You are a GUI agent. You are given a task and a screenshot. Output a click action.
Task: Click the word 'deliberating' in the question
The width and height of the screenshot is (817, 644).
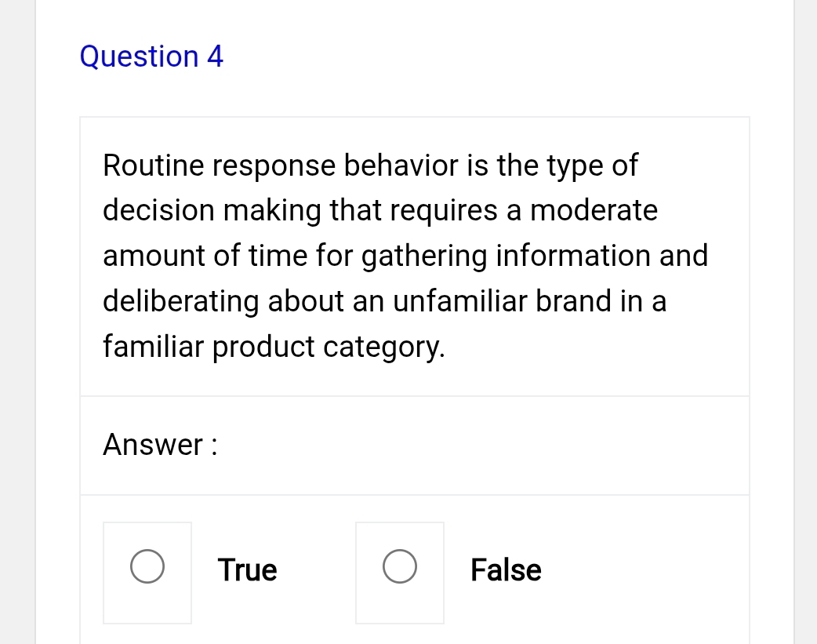click(180, 301)
